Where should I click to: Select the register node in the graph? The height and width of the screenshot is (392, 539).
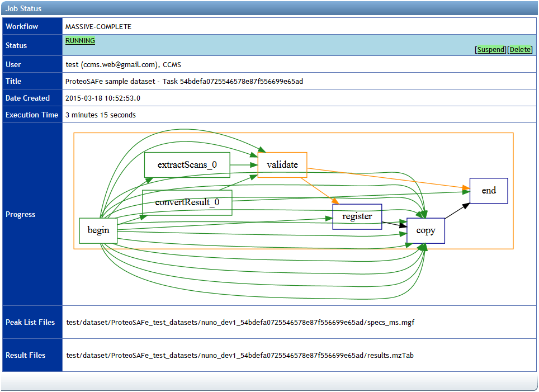357,216
